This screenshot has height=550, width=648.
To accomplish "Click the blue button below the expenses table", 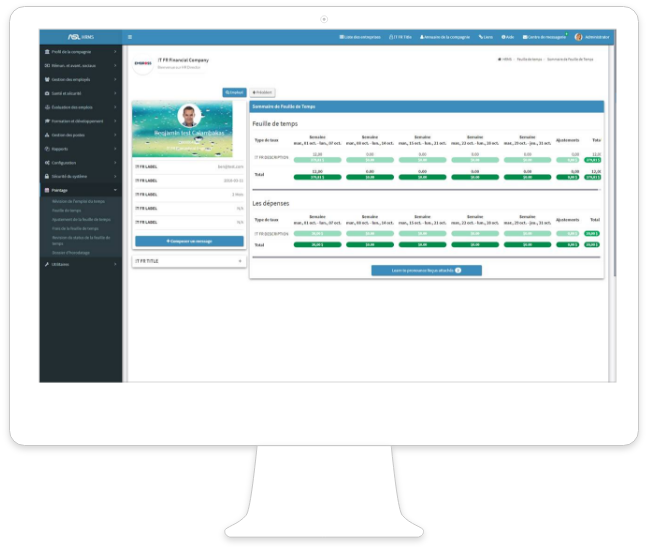I will point(426,270).
